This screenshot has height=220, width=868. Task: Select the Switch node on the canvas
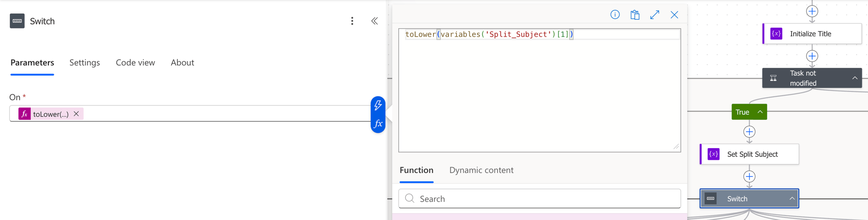(x=749, y=199)
